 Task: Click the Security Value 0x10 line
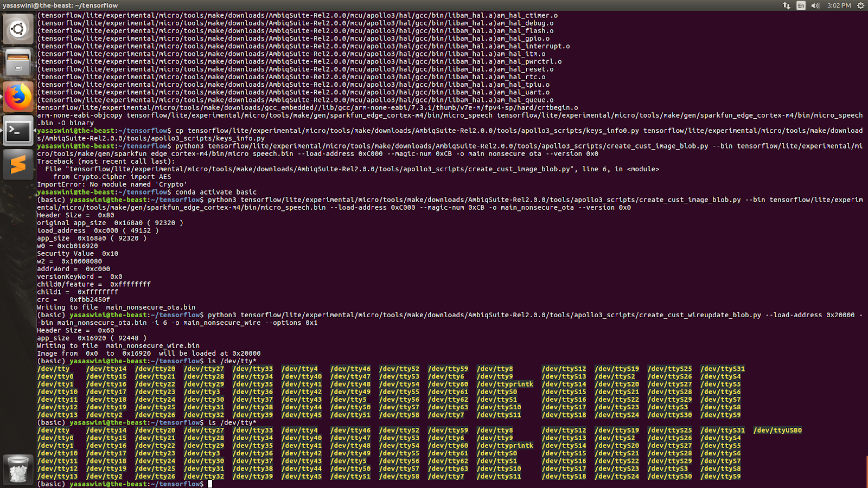point(78,254)
